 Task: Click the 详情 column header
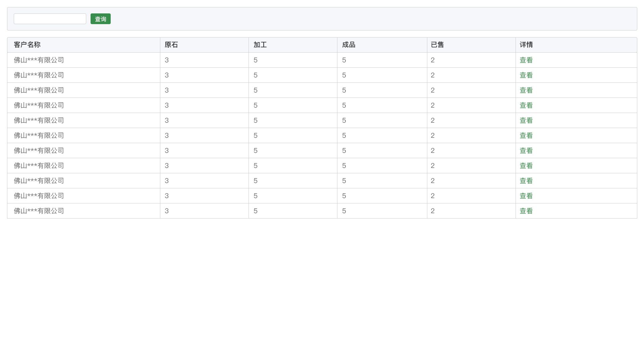point(526,45)
